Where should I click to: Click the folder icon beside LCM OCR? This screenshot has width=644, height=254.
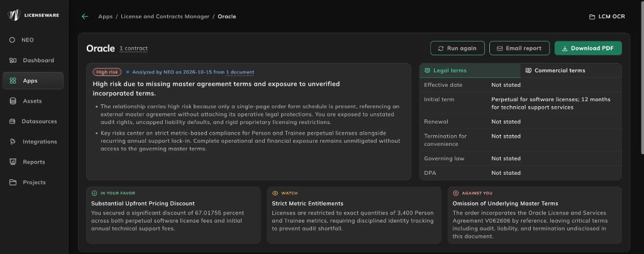tap(592, 17)
